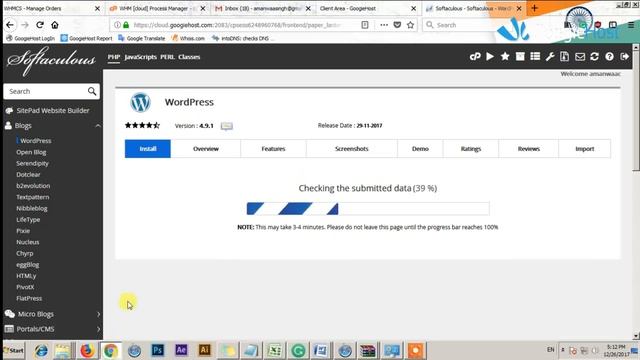
Task: Select the PHP scripts menu
Action: point(114,57)
